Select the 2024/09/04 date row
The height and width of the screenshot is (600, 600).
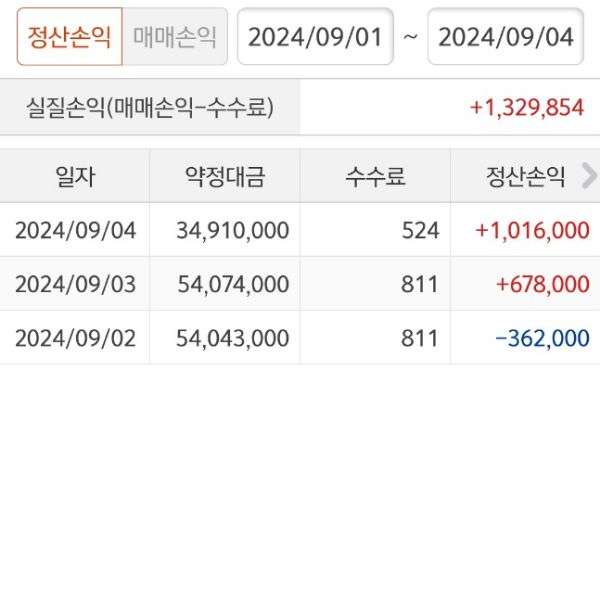(75, 231)
